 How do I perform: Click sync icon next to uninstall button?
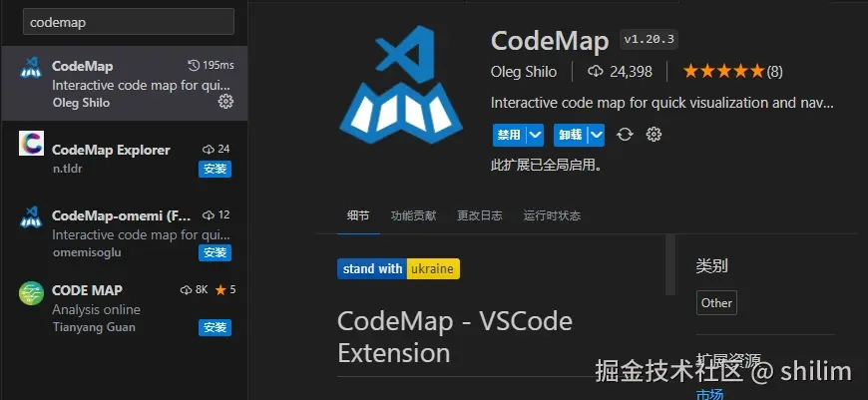[x=625, y=135]
